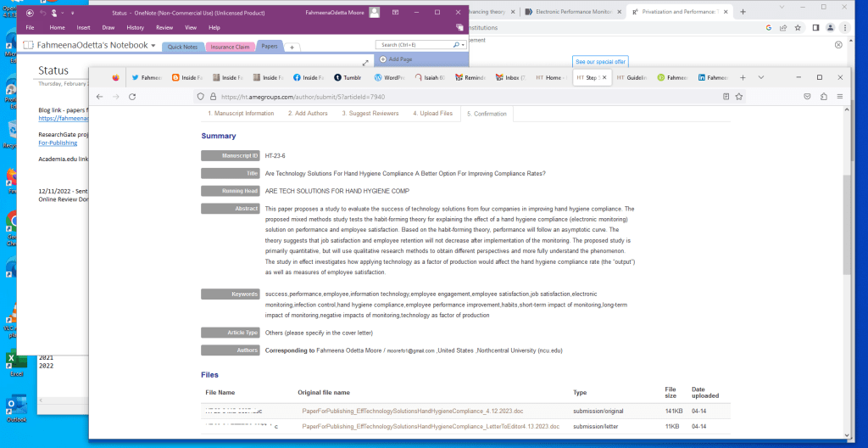The image size is (868, 448).
Task: Go to 1. Manuscript Information step
Action: click(241, 113)
